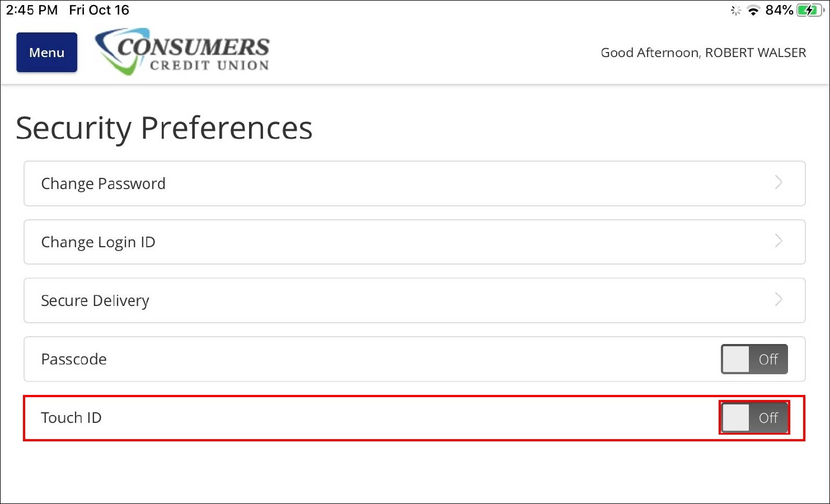
Task: Tap the Security Preferences heading
Action: [x=164, y=128]
